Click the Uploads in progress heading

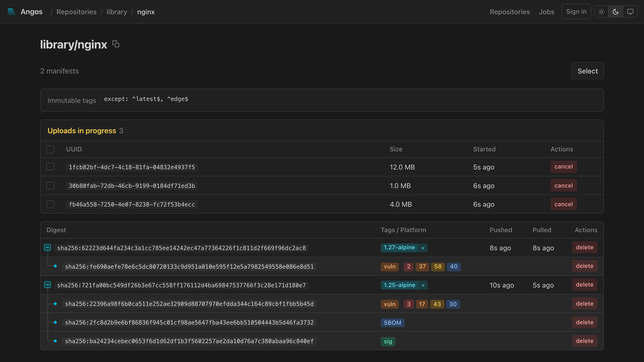click(82, 131)
